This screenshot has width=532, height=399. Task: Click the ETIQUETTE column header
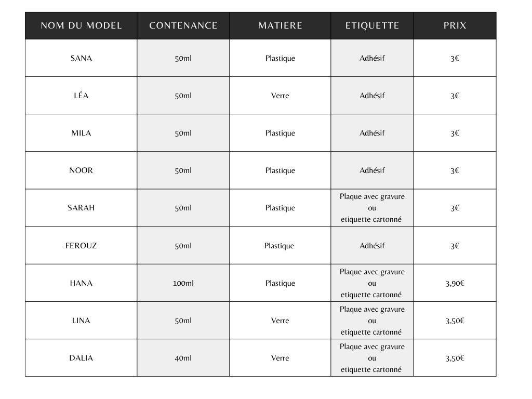(372, 25)
